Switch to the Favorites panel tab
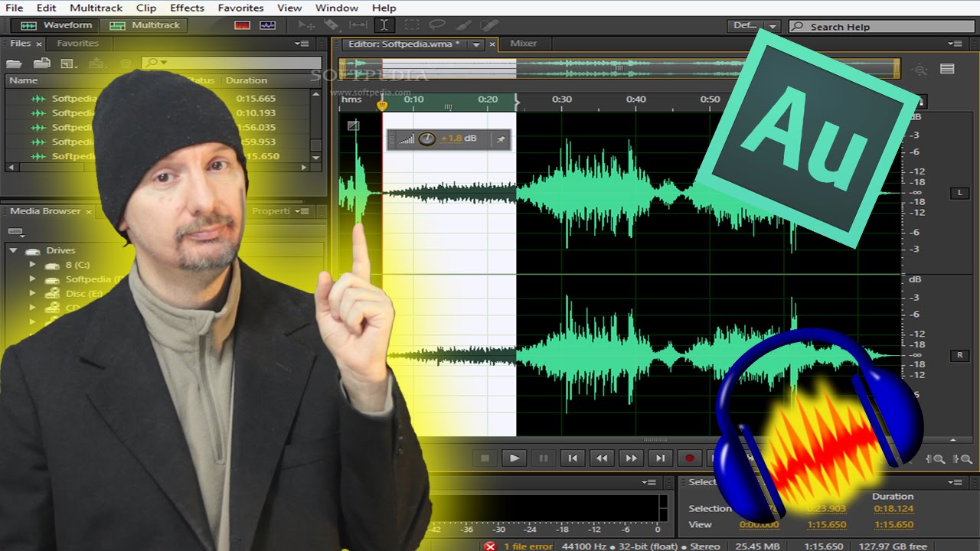The width and height of the screenshot is (980, 551). (77, 44)
